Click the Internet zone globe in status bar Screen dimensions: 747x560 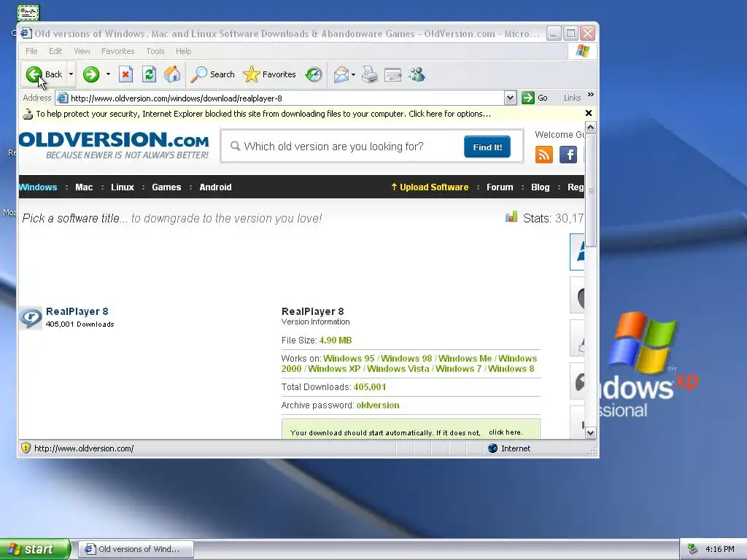pyautogui.click(x=492, y=448)
